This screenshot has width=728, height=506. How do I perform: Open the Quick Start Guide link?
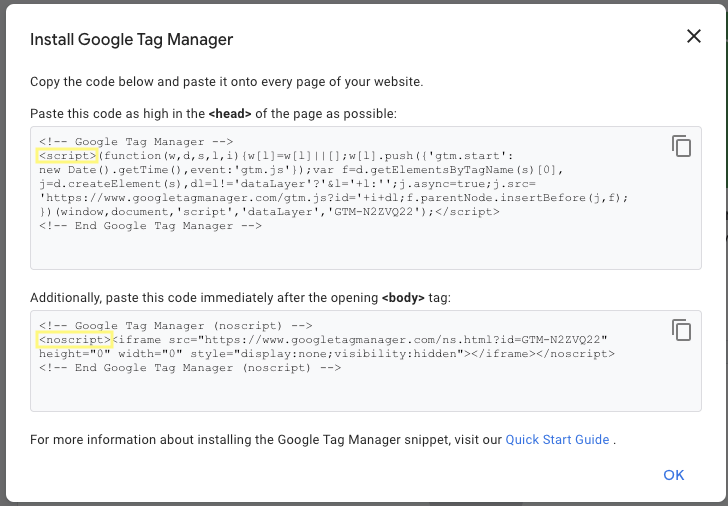tap(557, 439)
